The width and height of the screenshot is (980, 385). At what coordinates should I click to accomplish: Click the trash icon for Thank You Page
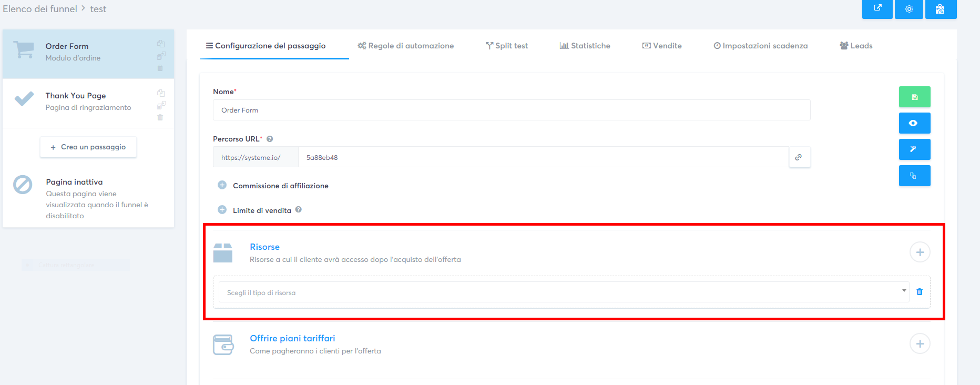click(160, 117)
